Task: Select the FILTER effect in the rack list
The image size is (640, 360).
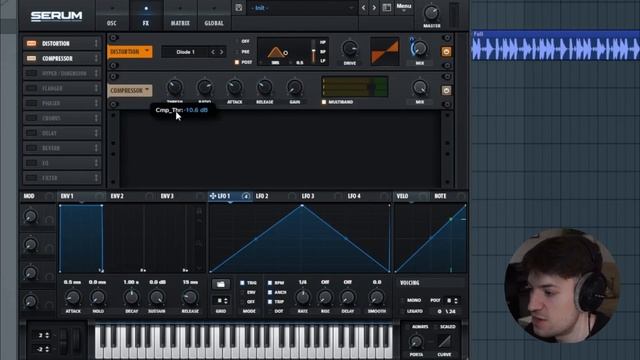Action: tap(61, 178)
